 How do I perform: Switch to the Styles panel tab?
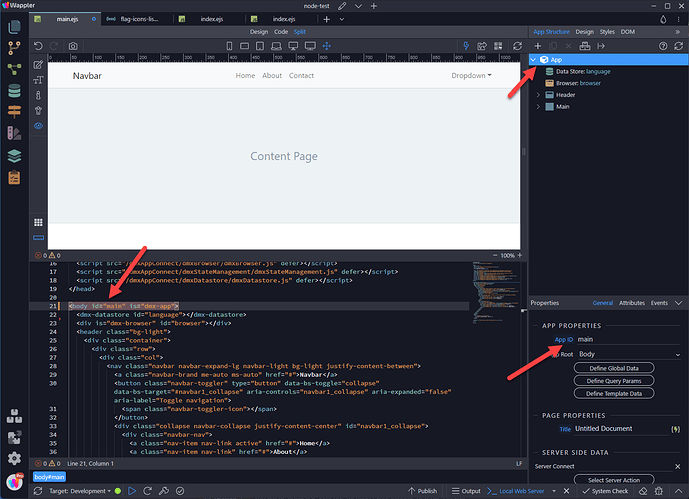click(x=607, y=32)
